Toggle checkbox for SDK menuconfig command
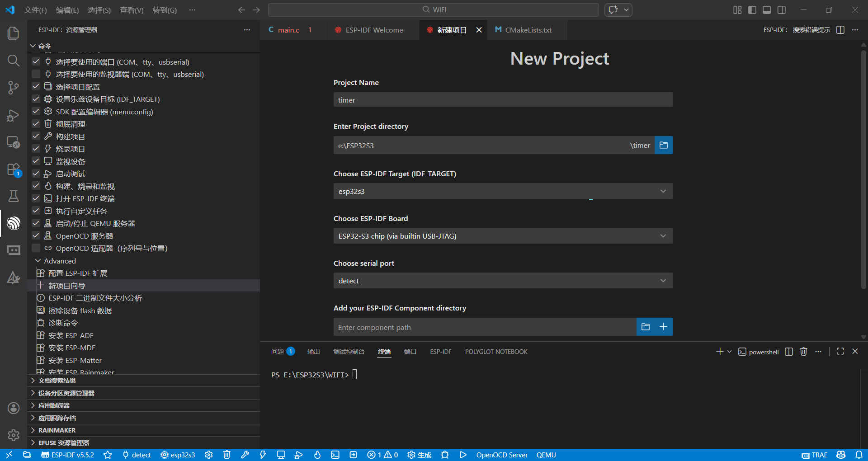Viewport: 868px width, 461px height. (36, 111)
